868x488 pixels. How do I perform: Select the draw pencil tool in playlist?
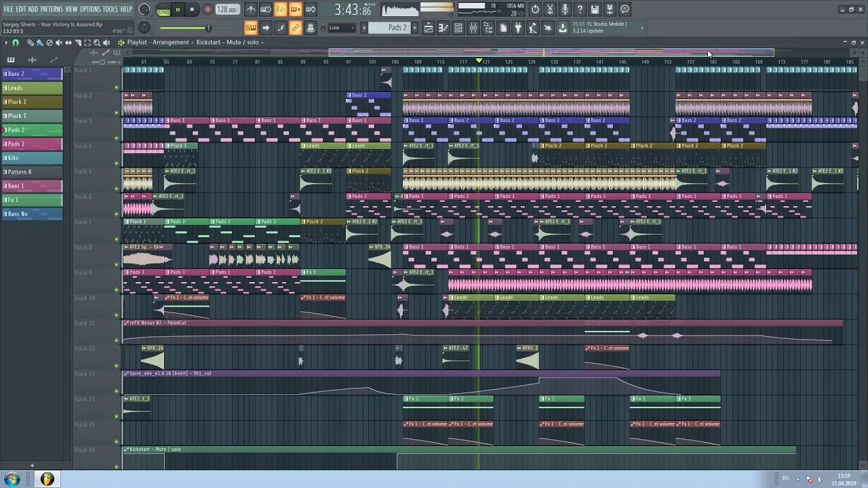point(31,43)
